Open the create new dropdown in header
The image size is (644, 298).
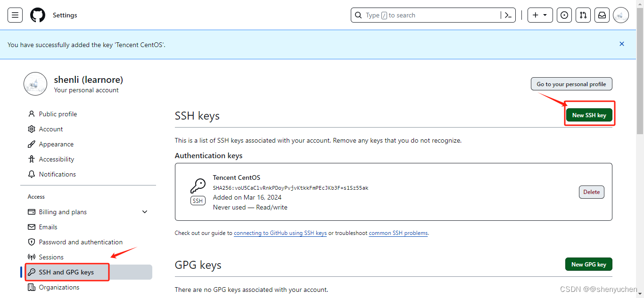[540, 15]
